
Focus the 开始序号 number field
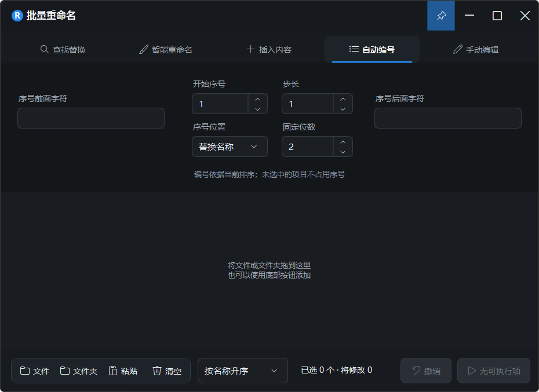tap(220, 104)
